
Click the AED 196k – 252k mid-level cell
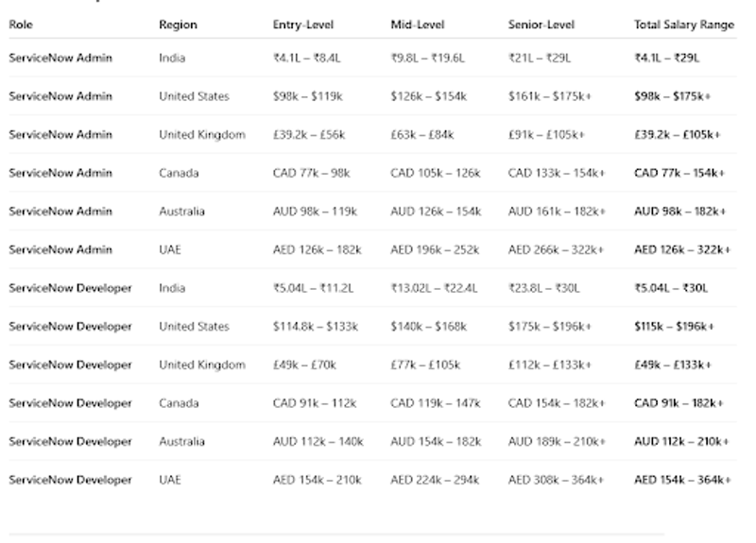point(435,249)
